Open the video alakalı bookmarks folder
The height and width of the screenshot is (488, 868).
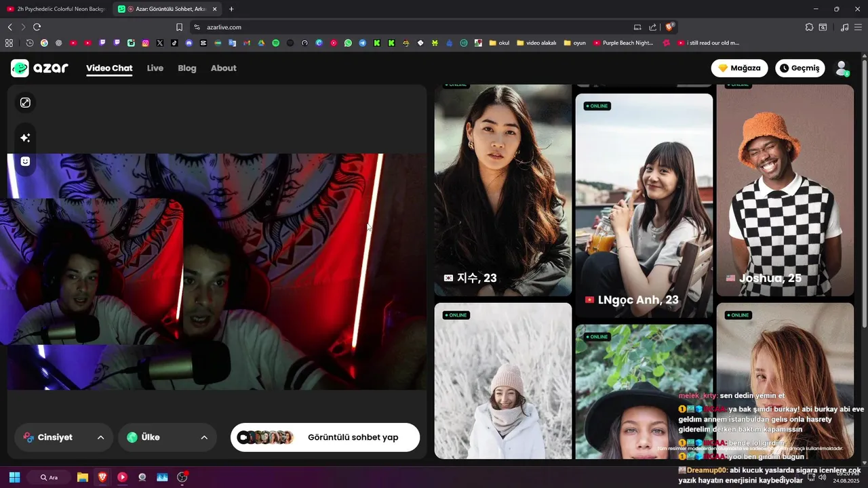pyautogui.click(x=536, y=43)
